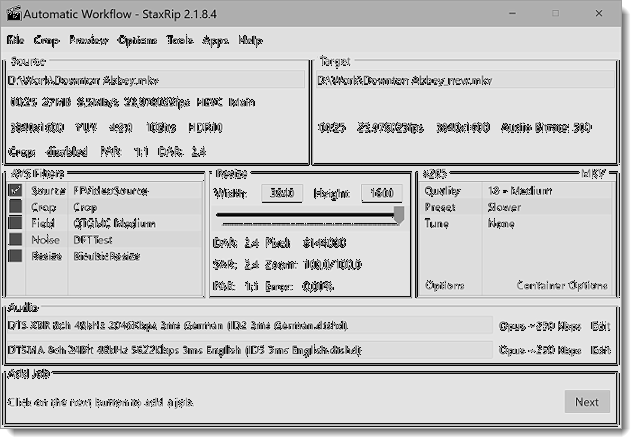Click the Source file path field
Image resolution: width=637 pixels, height=444 pixels.
156,80
